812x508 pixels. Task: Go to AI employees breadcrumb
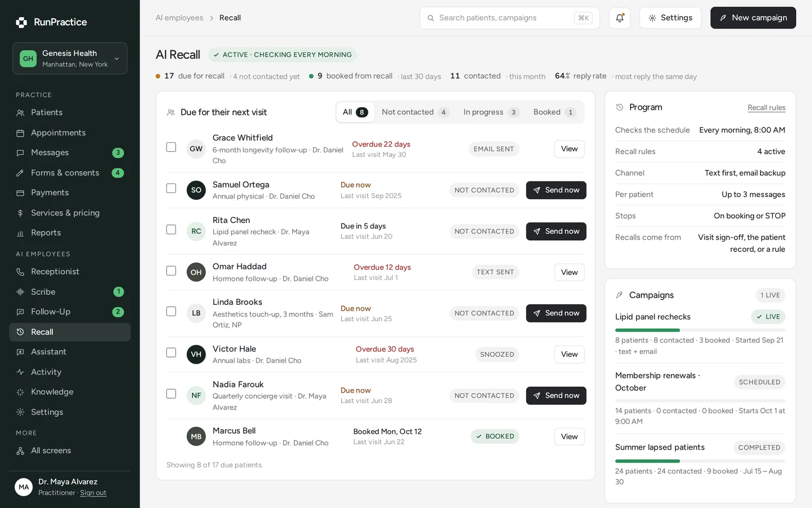[x=179, y=18]
